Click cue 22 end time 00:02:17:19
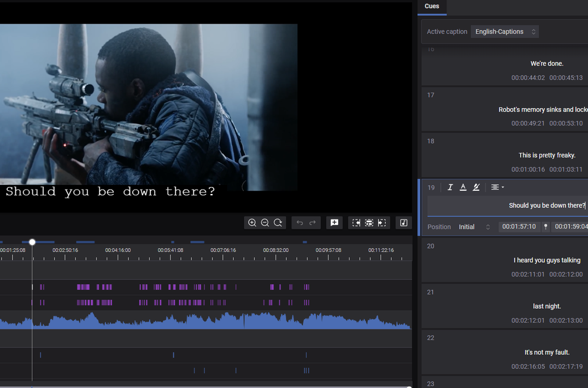The image size is (588, 388). (x=566, y=367)
